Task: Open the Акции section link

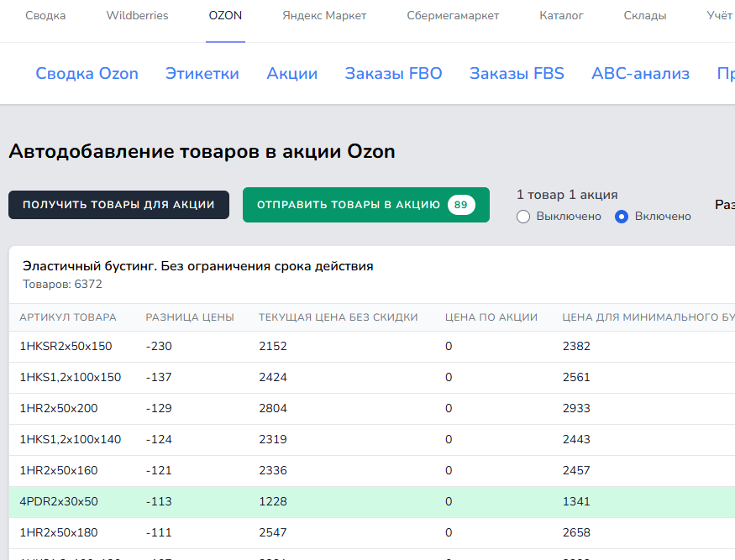Action: [x=292, y=74]
